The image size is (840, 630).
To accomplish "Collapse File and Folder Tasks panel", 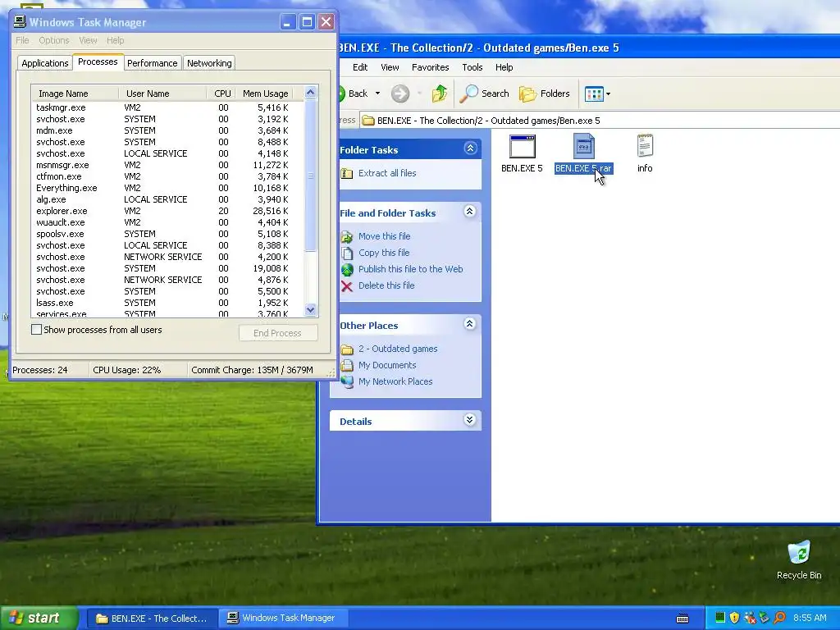I will tap(470, 212).
